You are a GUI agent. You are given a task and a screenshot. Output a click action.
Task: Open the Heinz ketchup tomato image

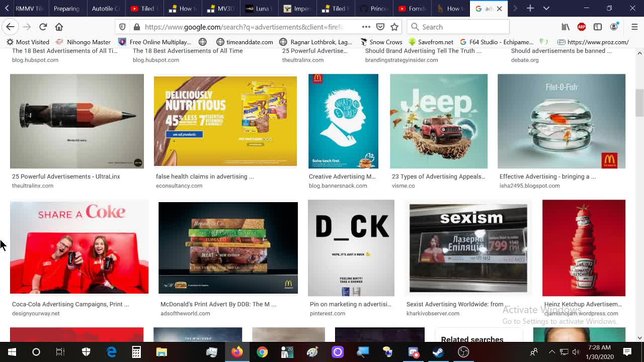click(584, 248)
